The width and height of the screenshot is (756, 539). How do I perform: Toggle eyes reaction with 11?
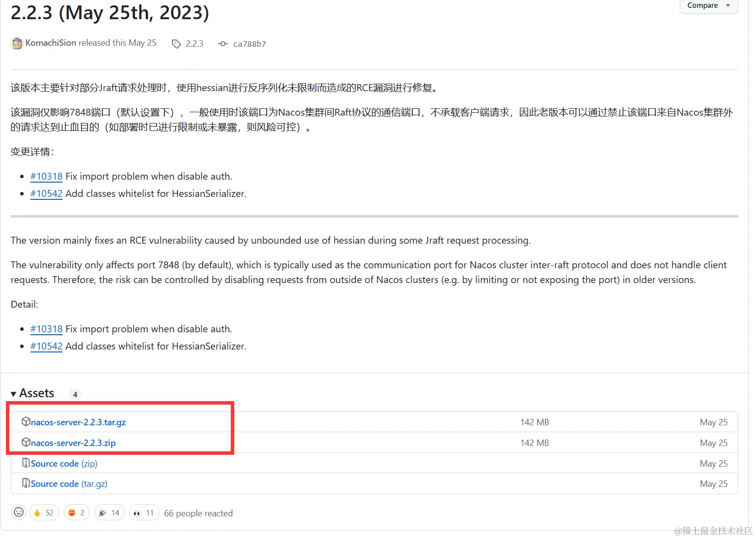click(144, 512)
